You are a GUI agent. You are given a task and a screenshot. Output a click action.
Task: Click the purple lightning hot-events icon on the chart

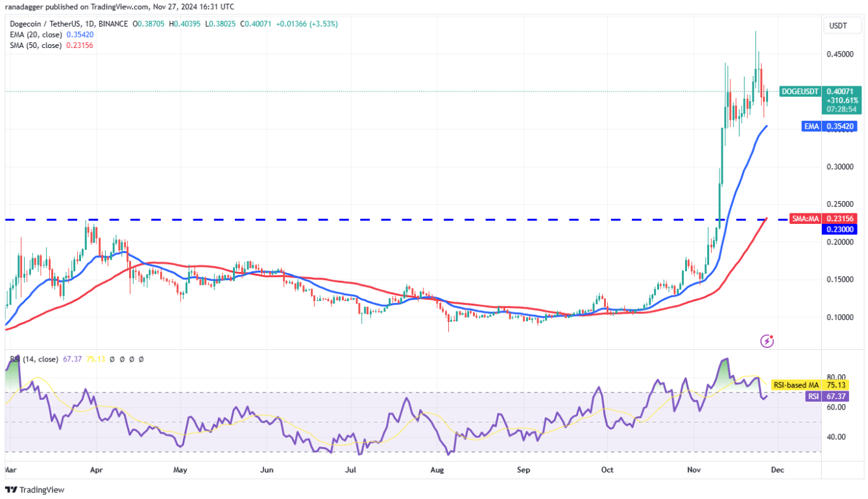tap(767, 341)
